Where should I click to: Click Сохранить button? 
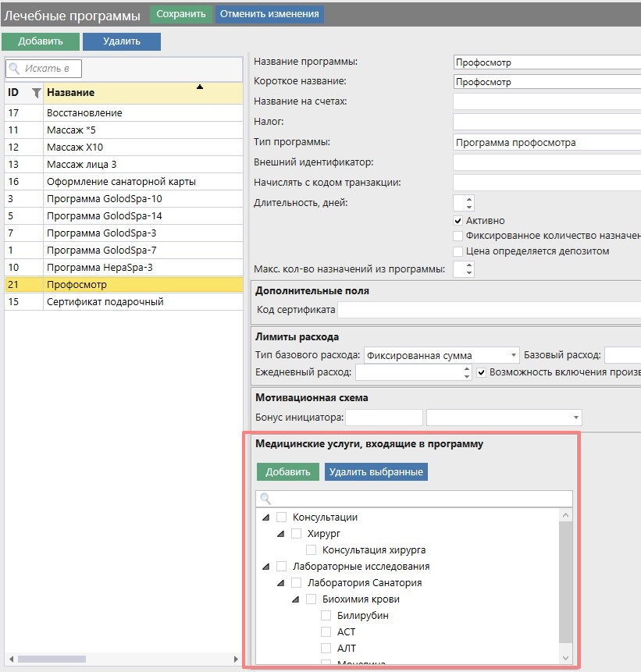coord(181,14)
